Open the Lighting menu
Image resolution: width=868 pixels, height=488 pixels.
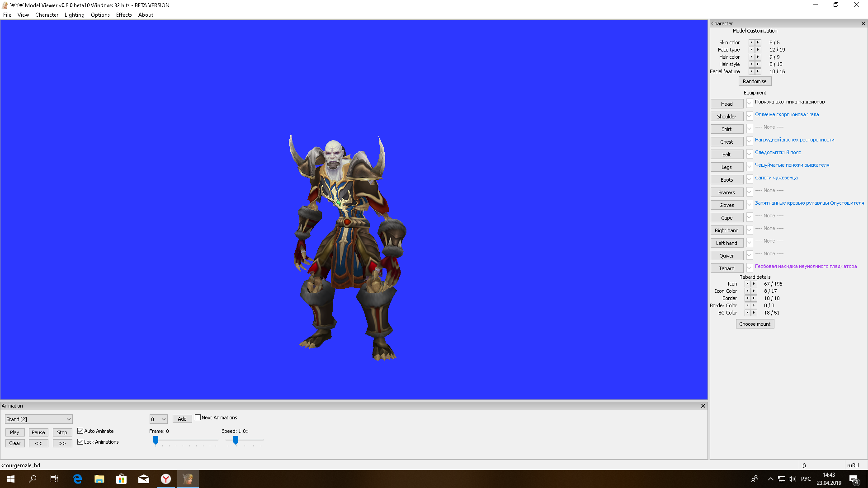74,15
